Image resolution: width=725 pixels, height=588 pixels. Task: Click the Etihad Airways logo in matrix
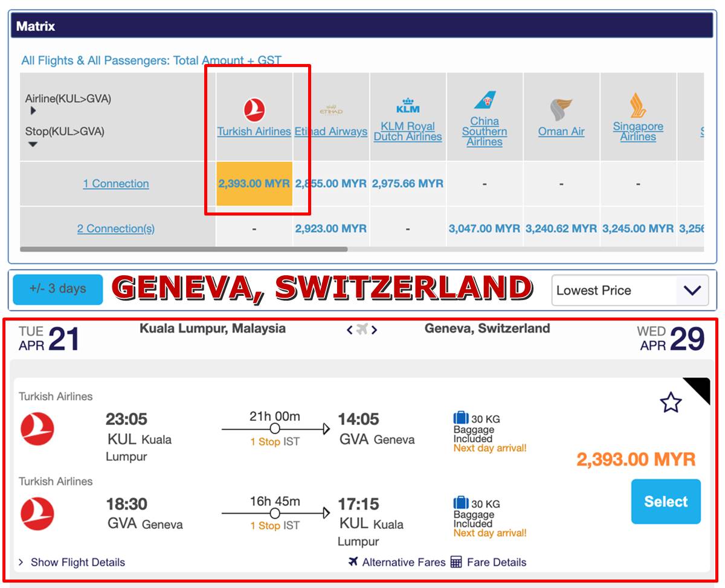pyautogui.click(x=331, y=110)
